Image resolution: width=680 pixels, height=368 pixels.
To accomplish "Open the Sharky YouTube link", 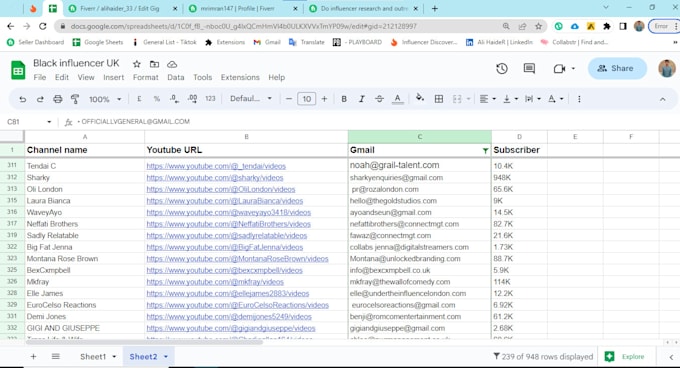I will pyautogui.click(x=215, y=178).
